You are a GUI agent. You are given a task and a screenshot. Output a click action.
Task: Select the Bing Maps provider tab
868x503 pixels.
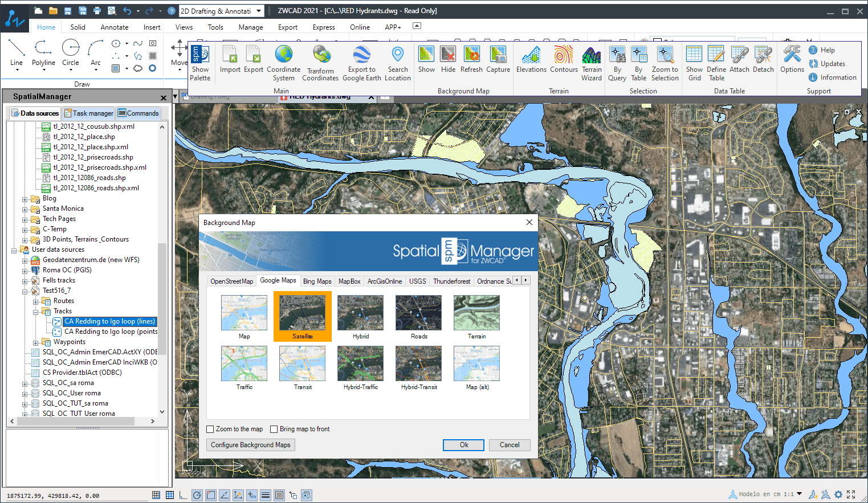click(x=317, y=281)
